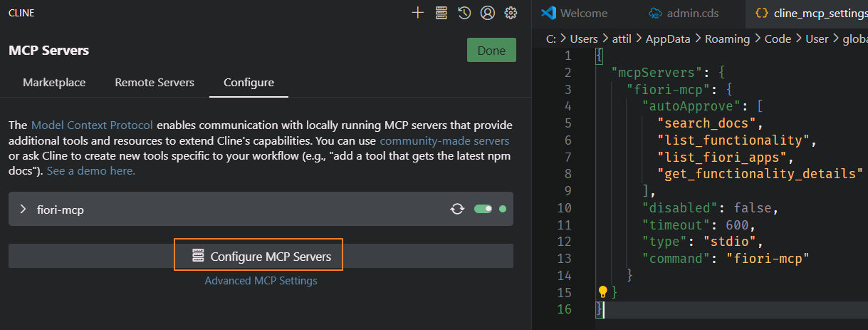Open the cline_mcp_settings editor tab
Image resolution: width=868 pixels, height=330 pixels.
coord(808,13)
